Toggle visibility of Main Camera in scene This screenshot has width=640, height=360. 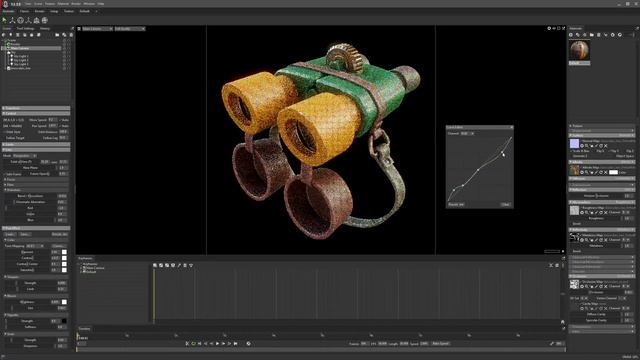(x=64, y=48)
